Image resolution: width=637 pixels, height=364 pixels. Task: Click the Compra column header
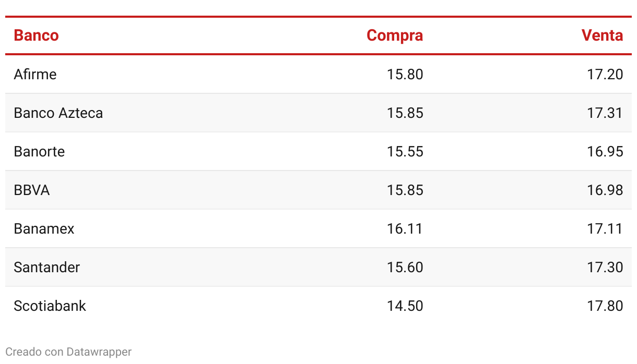pos(395,35)
